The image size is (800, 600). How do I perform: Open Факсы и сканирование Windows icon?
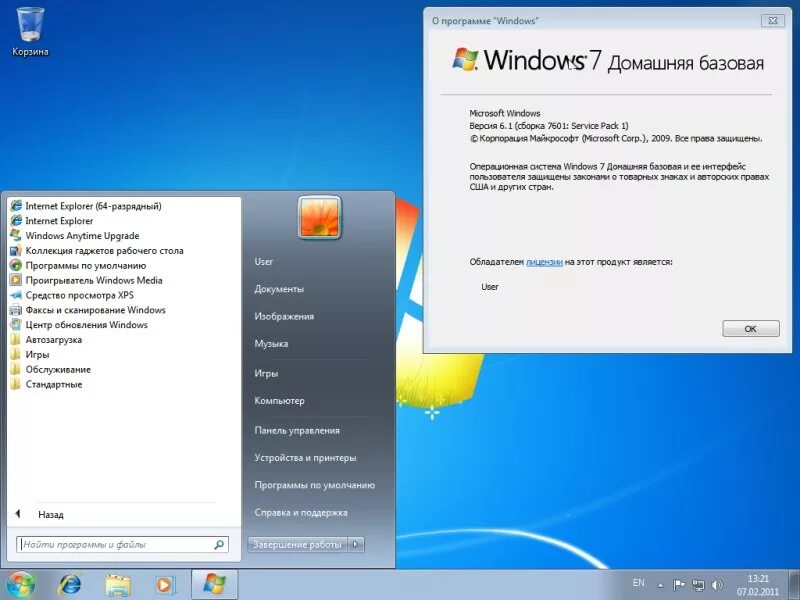(16, 310)
